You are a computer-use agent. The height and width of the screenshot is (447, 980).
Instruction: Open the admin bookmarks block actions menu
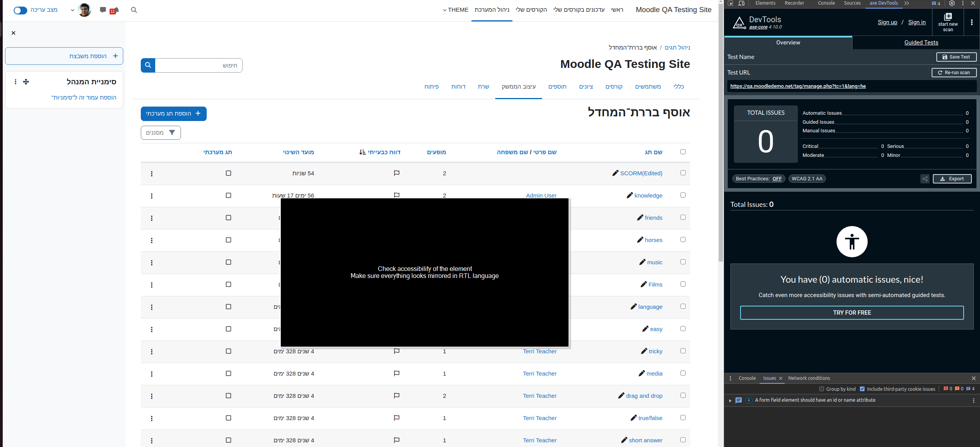[x=15, y=82]
